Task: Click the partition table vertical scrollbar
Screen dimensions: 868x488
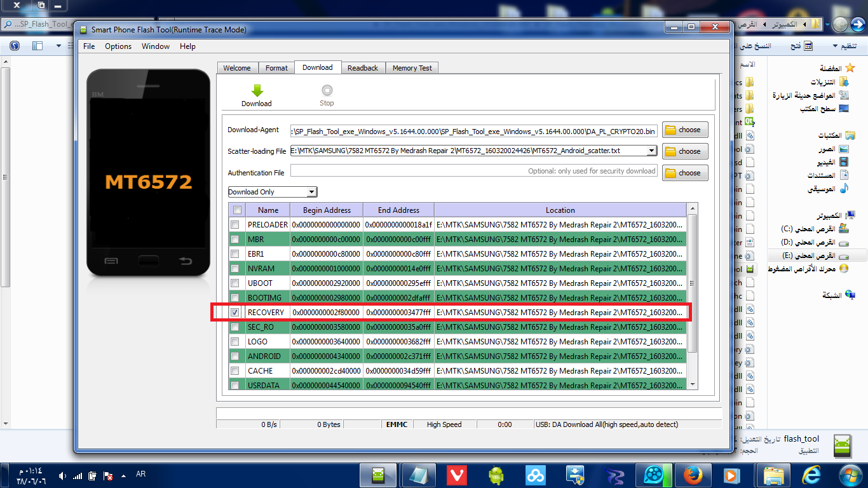Action: (693, 295)
